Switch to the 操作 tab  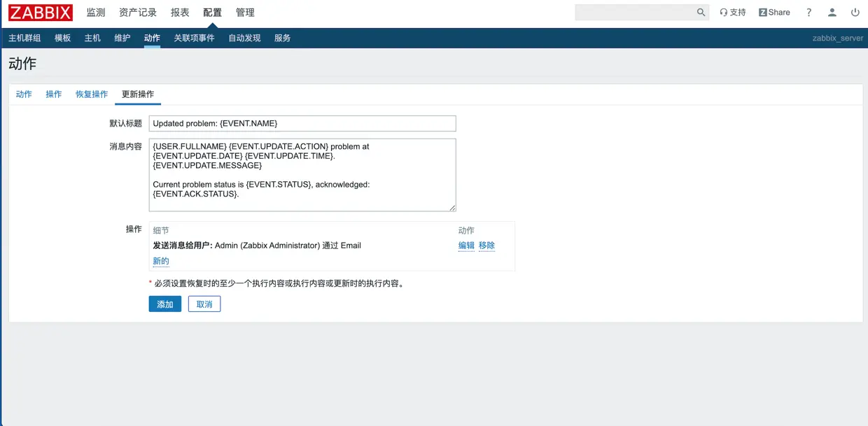54,94
